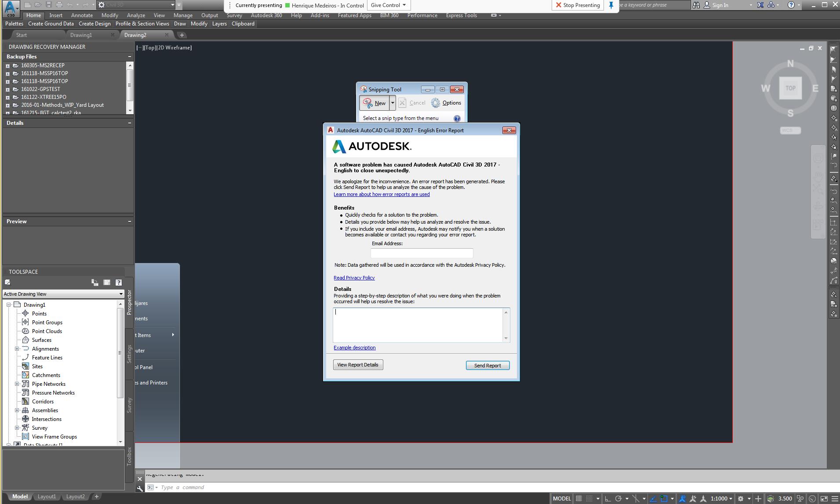Open Toolspace help with the question mark icon

[x=118, y=283]
